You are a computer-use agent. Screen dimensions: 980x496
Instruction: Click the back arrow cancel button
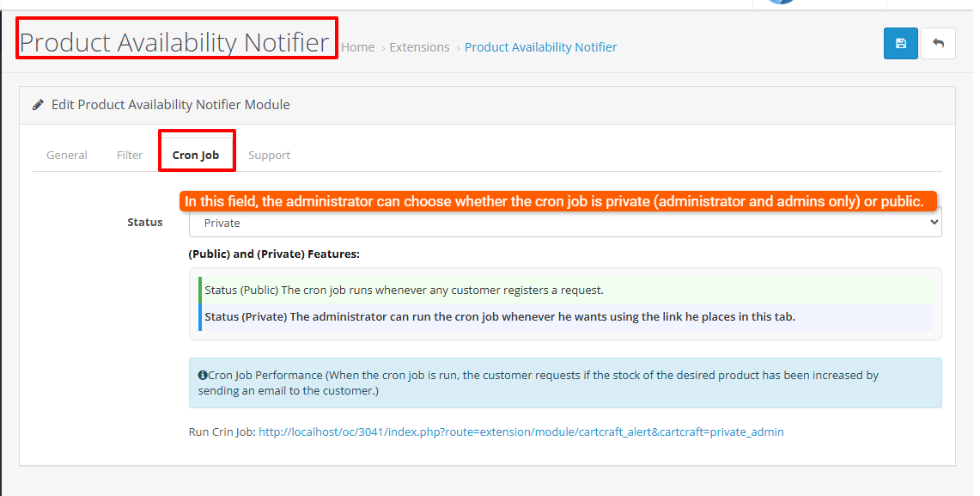pos(938,44)
